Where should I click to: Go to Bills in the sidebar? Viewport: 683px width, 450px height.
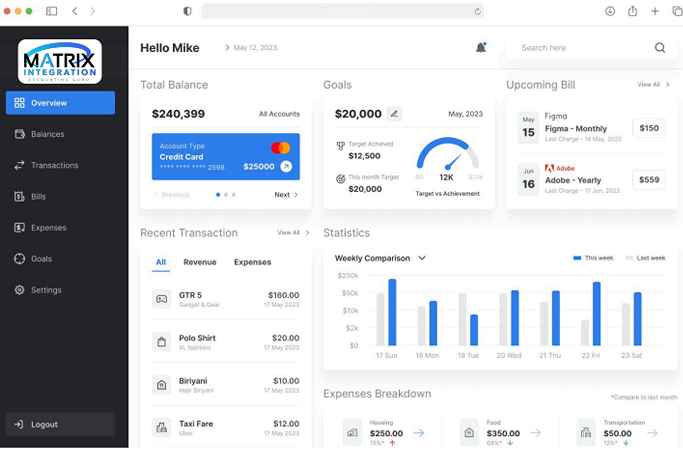click(38, 197)
